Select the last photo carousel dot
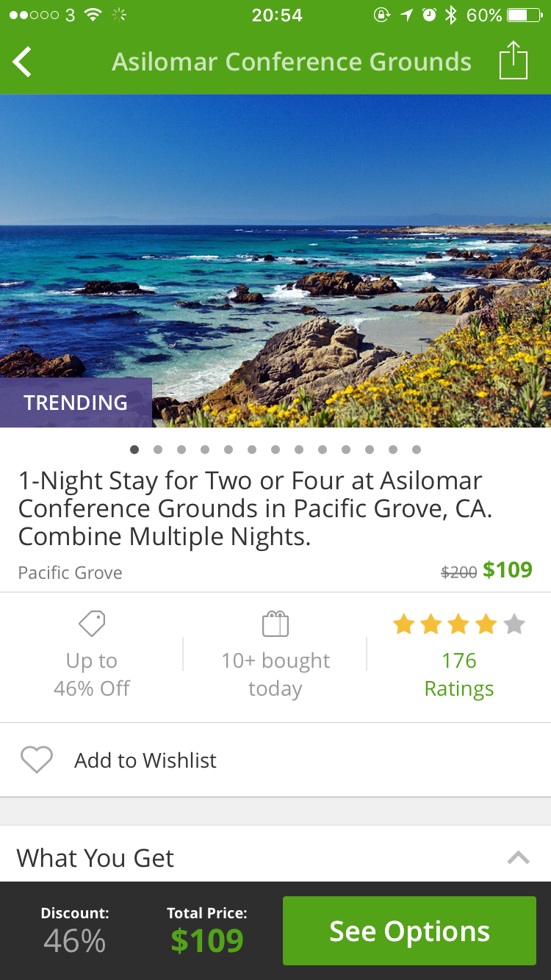The height and width of the screenshot is (980, 551). [x=417, y=450]
